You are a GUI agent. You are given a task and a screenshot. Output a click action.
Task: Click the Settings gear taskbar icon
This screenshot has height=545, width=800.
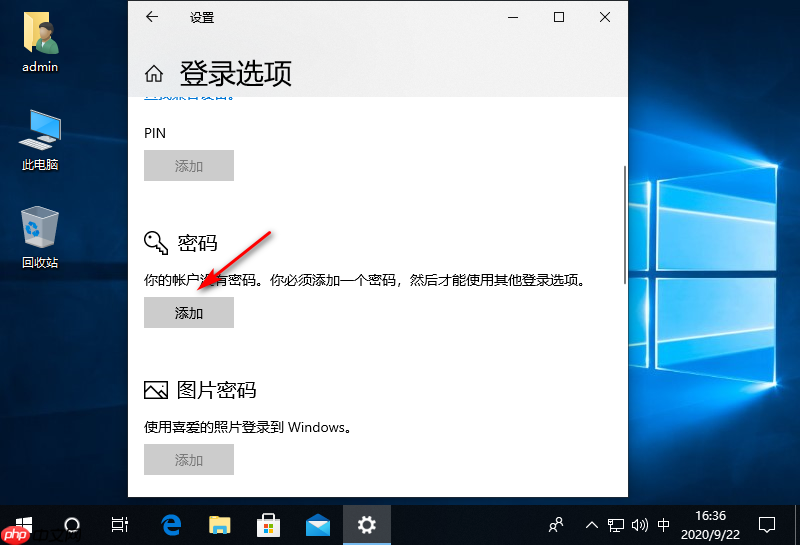point(367,525)
